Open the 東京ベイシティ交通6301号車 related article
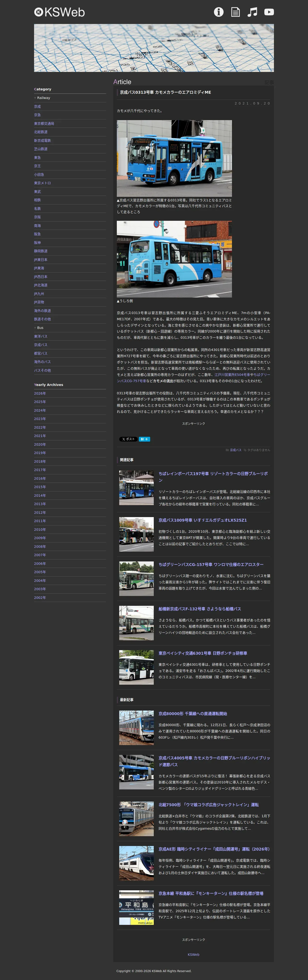The height and width of the screenshot is (980, 308). click(x=203, y=653)
